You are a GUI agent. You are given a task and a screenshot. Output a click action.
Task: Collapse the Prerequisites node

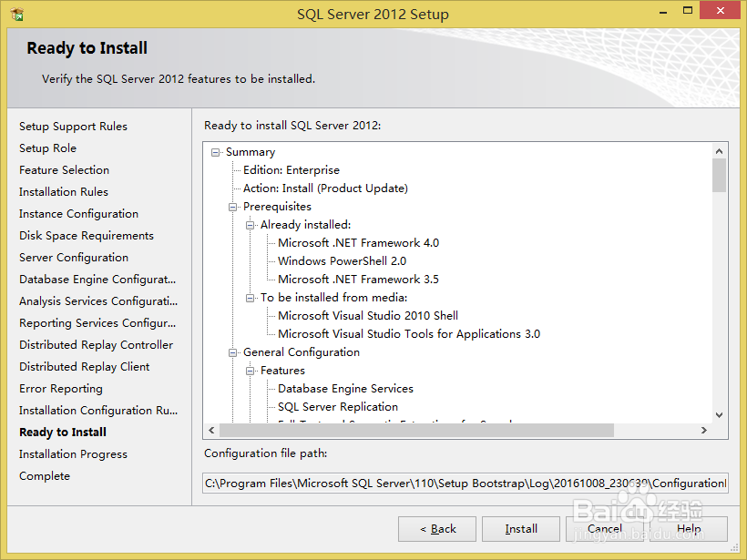[233, 206]
